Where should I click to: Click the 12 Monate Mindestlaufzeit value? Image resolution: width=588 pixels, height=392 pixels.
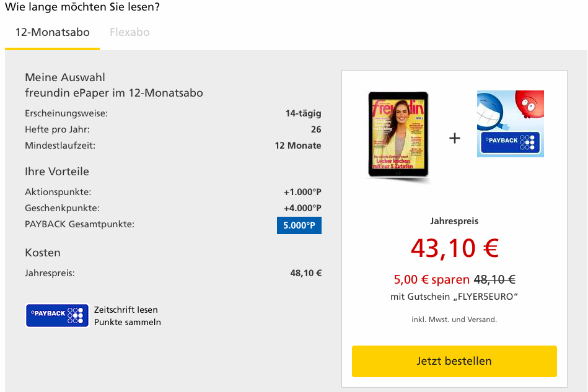[x=298, y=146]
